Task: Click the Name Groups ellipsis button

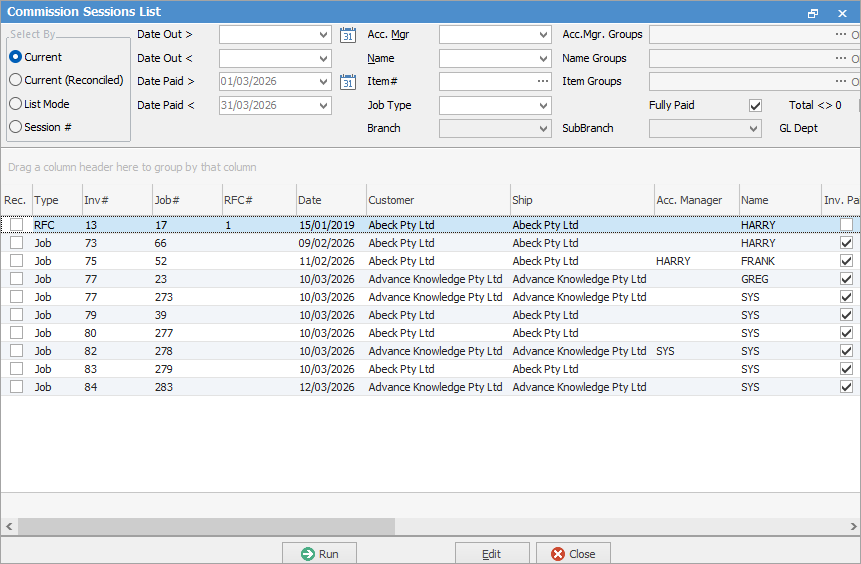Action: click(x=841, y=58)
